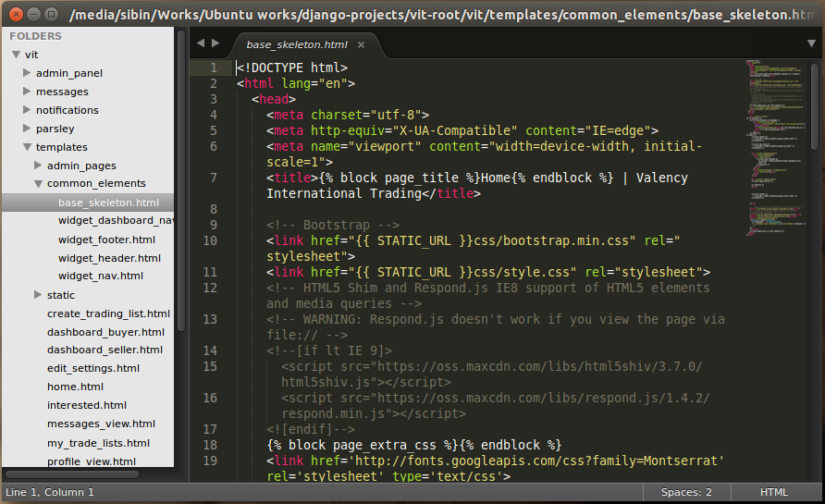Open interested.html file
825x504 pixels.
click(87, 405)
